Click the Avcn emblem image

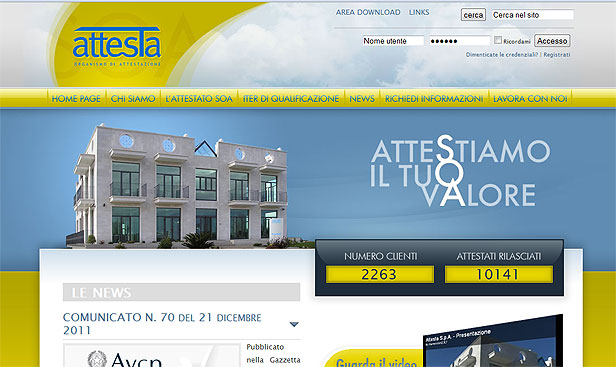152,355
